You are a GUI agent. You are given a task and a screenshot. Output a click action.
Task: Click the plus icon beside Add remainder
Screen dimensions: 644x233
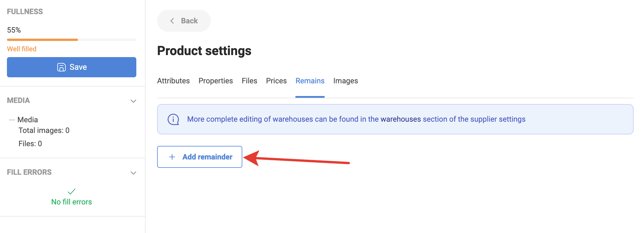[172, 157]
